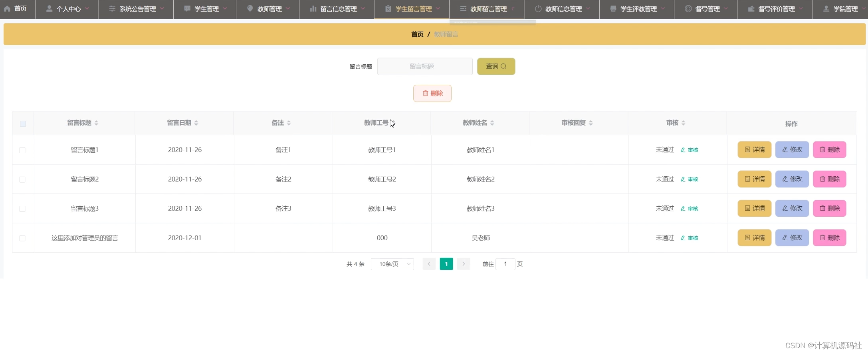Check the box for 留言标题2 row
Image resolution: width=868 pixels, height=353 pixels.
(x=22, y=179)
